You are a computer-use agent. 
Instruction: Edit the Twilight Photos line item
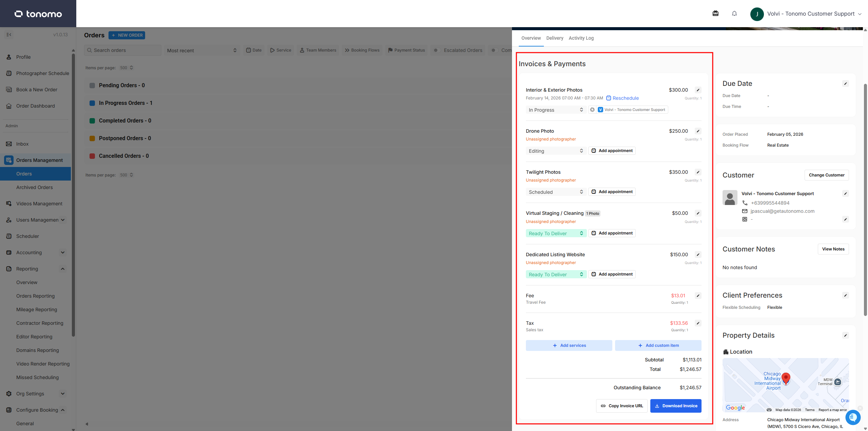click(698, 172)
